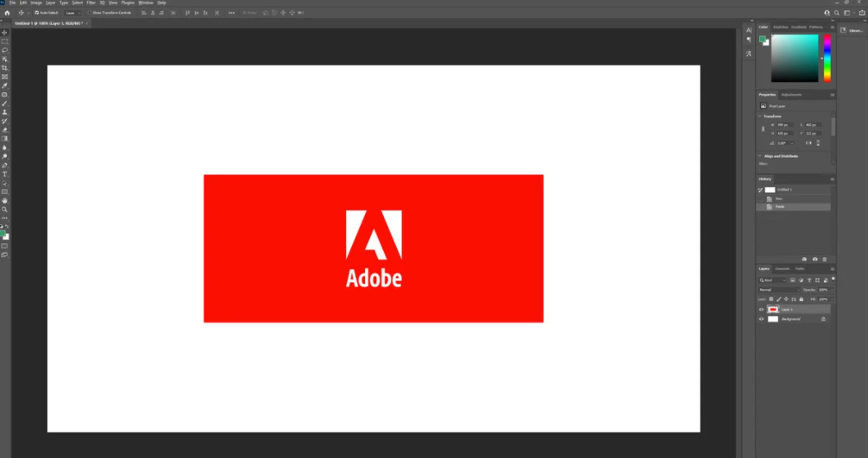
Task: Open the Window menu
Action: click(x=146, y=3)
